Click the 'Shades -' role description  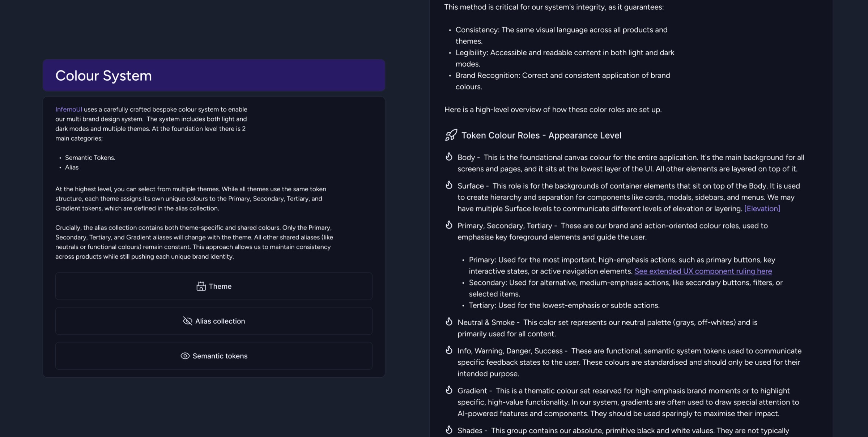623,430
